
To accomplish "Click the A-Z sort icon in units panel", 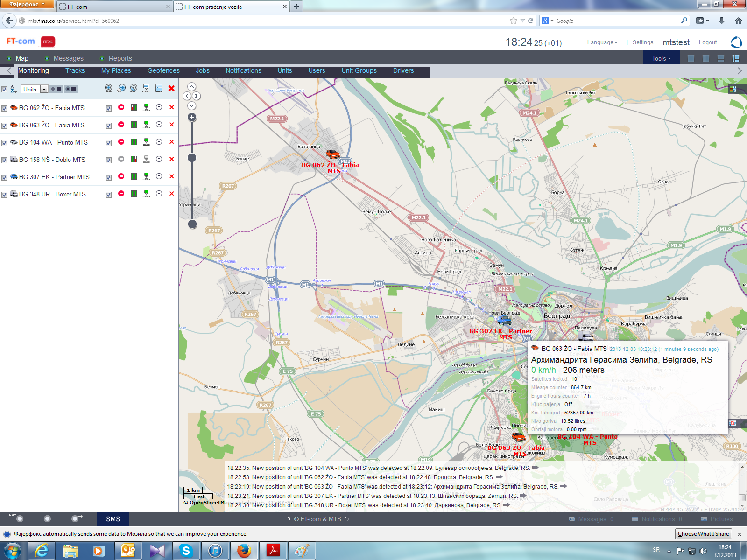I will [x=14, y=89].
